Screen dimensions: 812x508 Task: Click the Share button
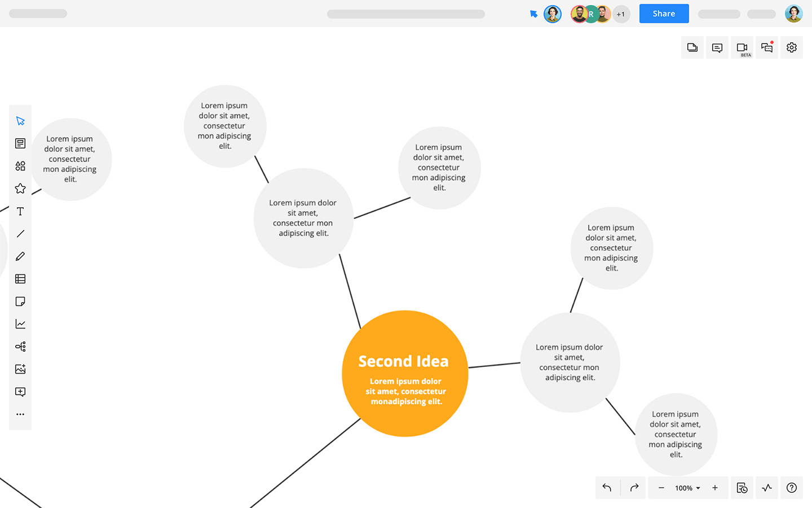coord(664,14)
